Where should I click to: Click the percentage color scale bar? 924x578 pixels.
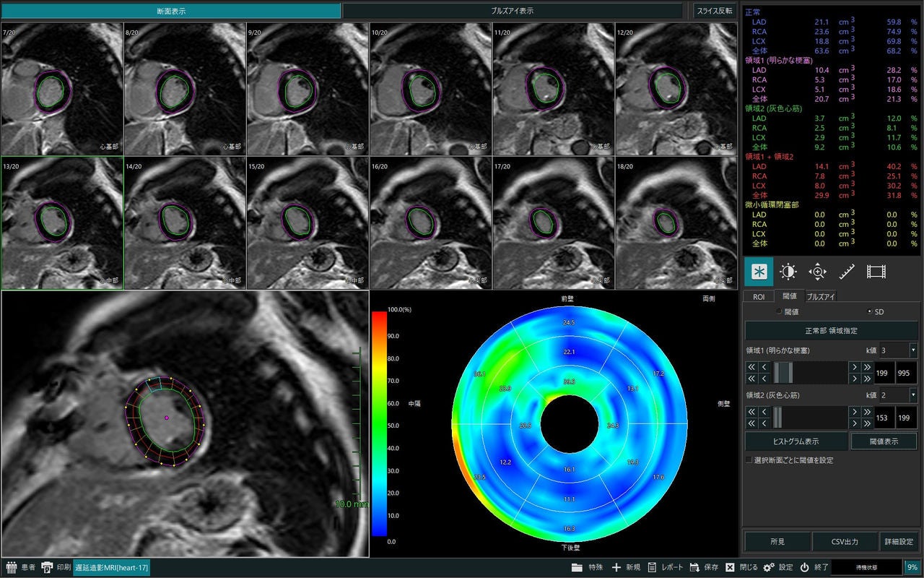pos(379,423)
